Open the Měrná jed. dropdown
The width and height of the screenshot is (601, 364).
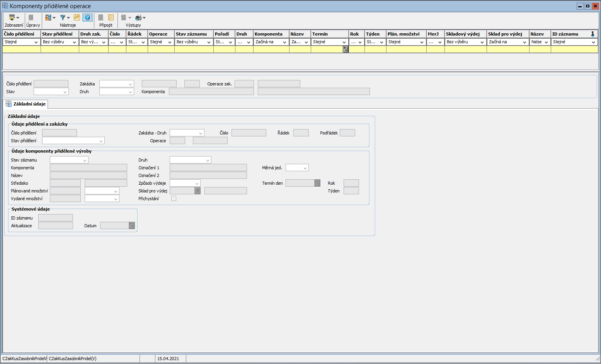pos(305,168)
